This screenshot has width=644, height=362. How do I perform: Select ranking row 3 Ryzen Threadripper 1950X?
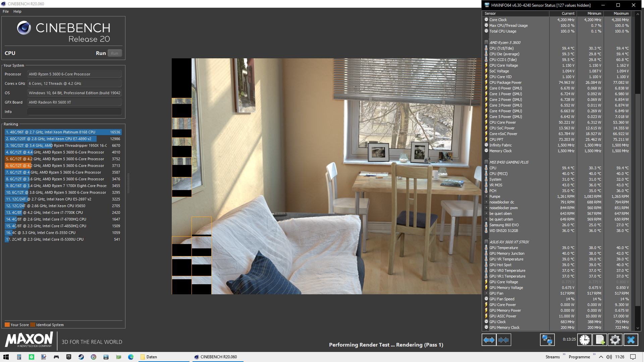coord(63,145)
